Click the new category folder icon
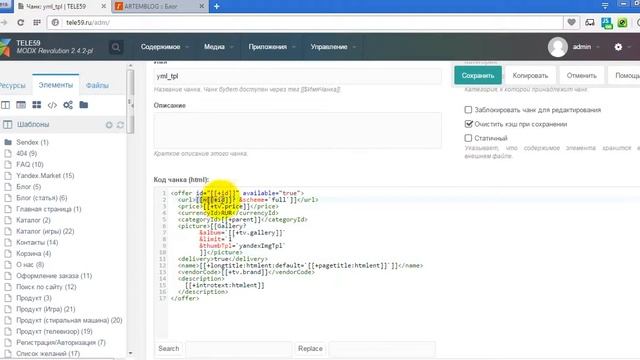The image size is (640, 360). (x=84, y=105)
